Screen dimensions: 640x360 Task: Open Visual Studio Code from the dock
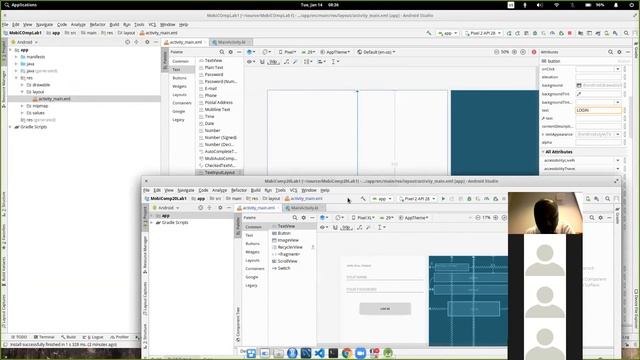pyautogui.click(x=320, y=353)
